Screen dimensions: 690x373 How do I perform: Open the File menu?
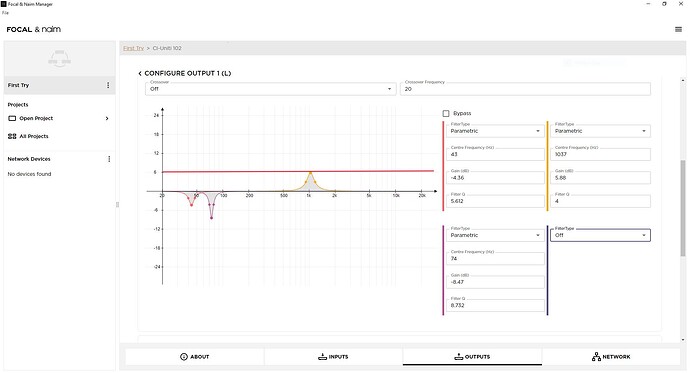click(5, 13)
